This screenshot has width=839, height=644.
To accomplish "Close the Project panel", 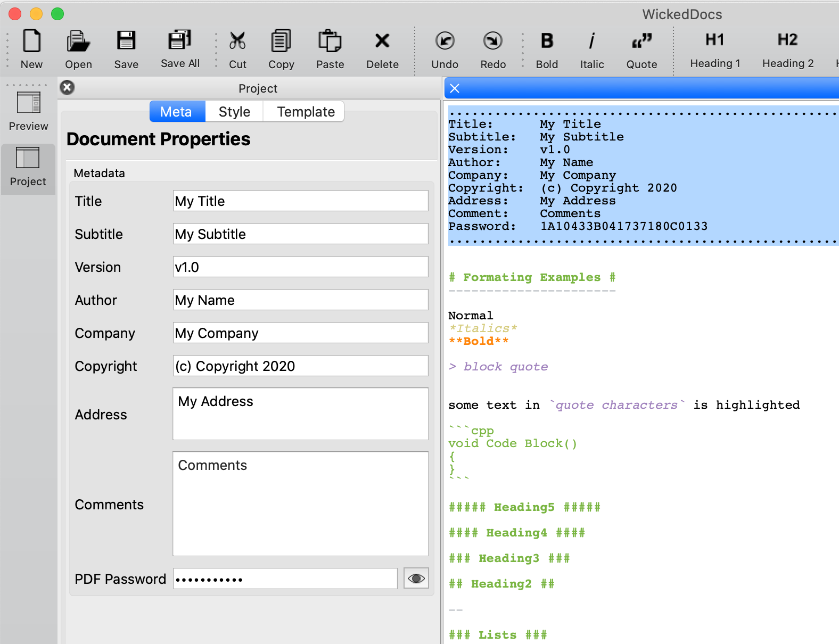I will pos(67,87).
